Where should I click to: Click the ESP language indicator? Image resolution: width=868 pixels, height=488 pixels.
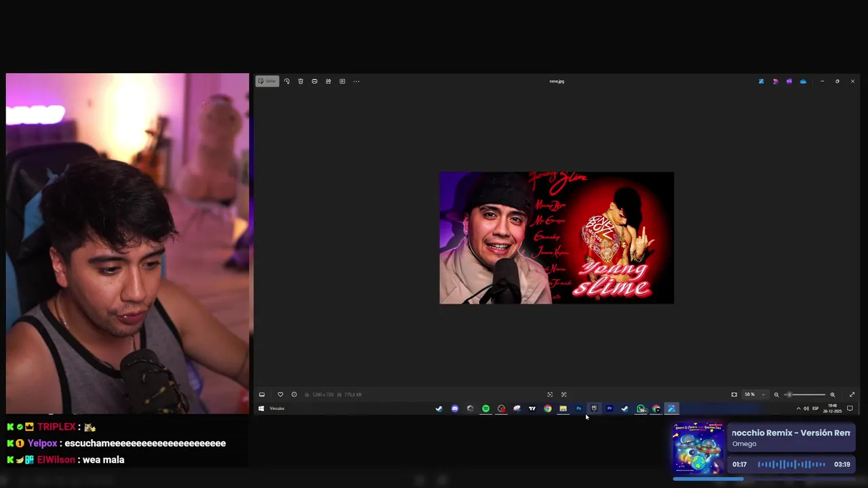816,409
